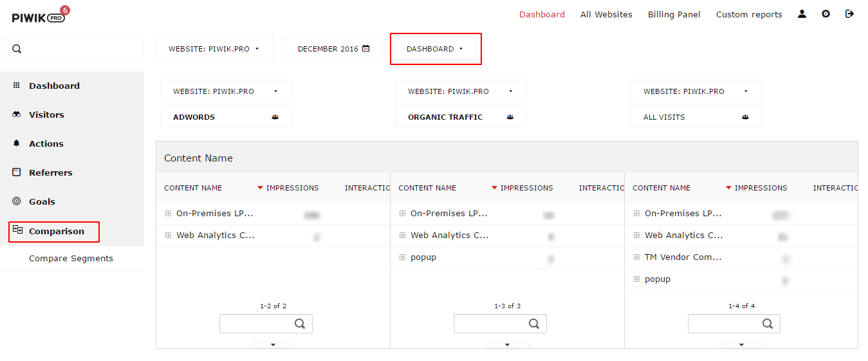Click the Actions bell icon in sidebar

(17, 143)
